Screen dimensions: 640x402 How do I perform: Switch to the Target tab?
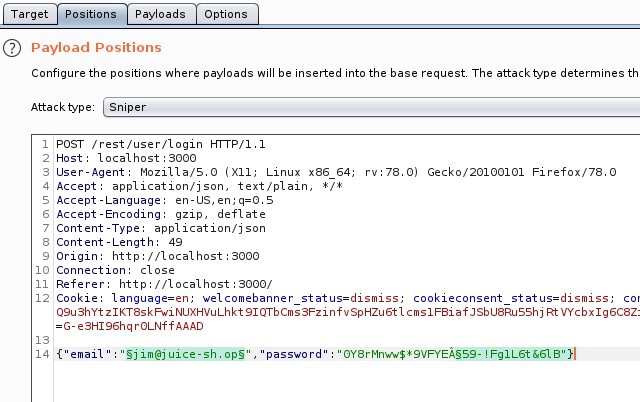[29, 14]
